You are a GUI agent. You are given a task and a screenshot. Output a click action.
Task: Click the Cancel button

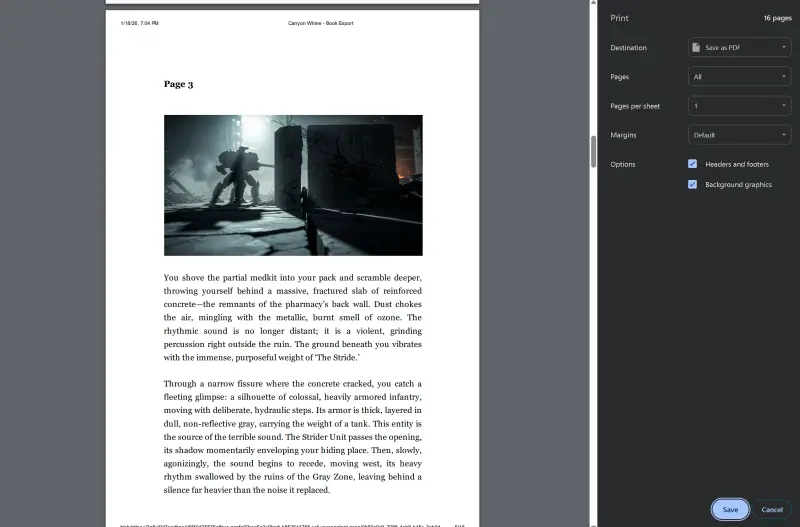coord(772,509)
